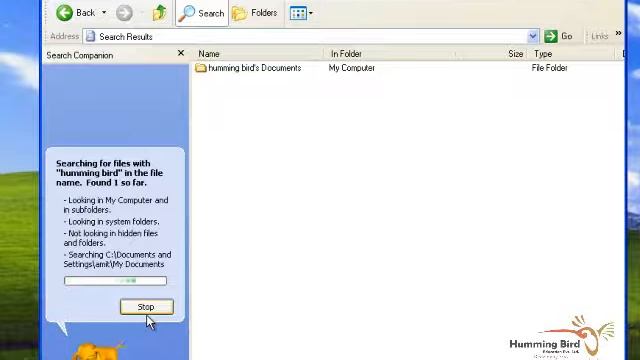
Task: Click the greyed Forward arrow button
Action: coord(124,13)
